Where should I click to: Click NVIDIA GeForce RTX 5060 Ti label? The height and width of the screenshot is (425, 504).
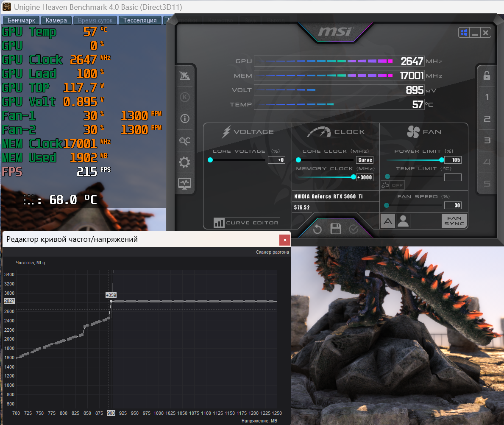click(x=328, y=196)
